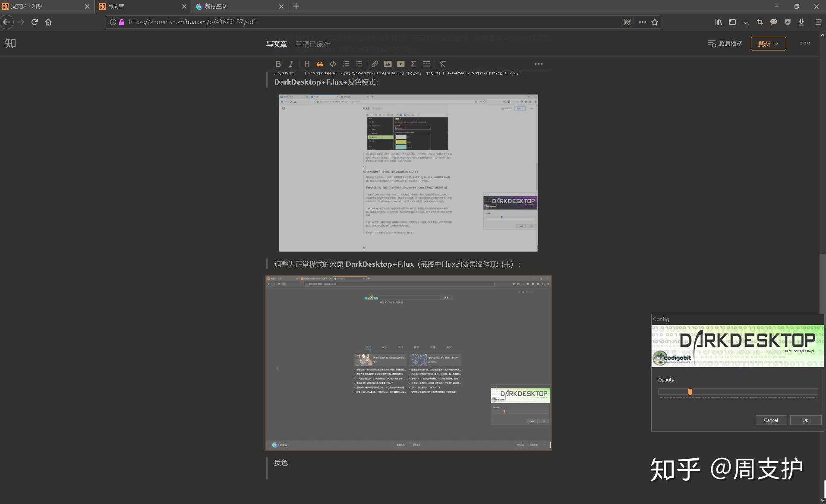
Task: Click the Opacity slider handle in the Config dialog
Action: (690, 392)
